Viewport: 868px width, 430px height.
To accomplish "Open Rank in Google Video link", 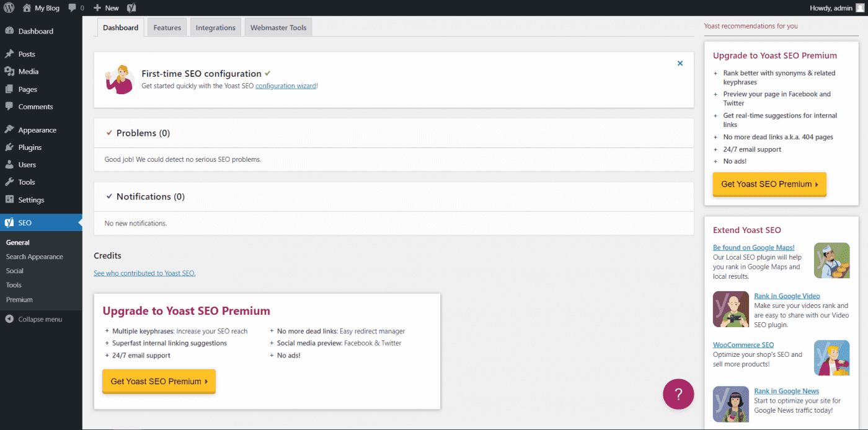I will point(787,296).
